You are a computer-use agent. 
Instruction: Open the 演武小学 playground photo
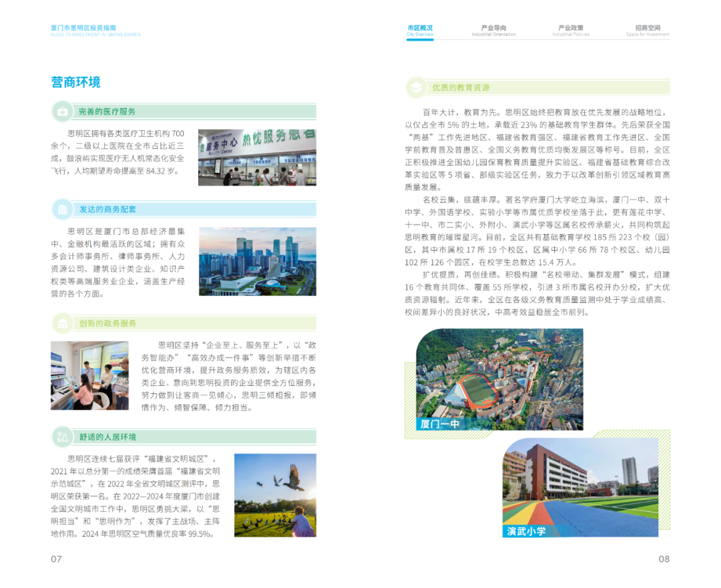[580, 487]
